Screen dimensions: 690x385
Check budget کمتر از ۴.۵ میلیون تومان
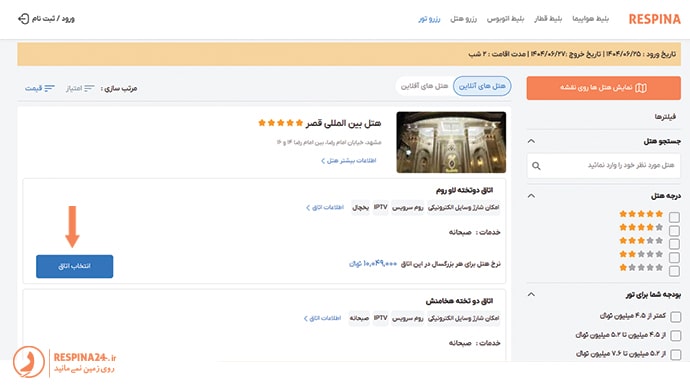[x=675, y=317]
